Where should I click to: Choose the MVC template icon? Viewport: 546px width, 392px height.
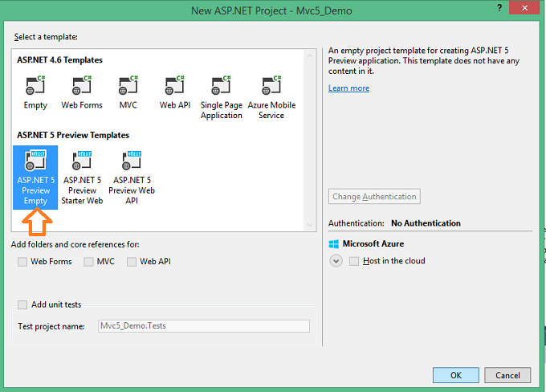(x=128, y=86)
